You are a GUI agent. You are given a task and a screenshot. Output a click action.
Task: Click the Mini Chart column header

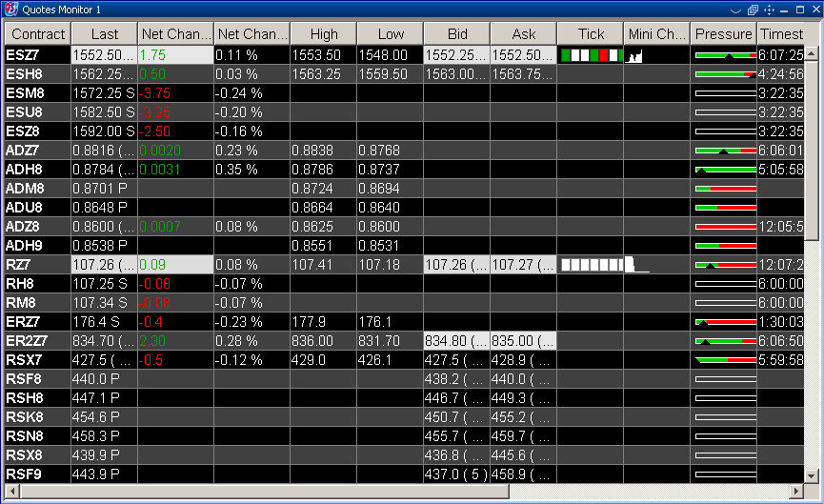point(657,34)
